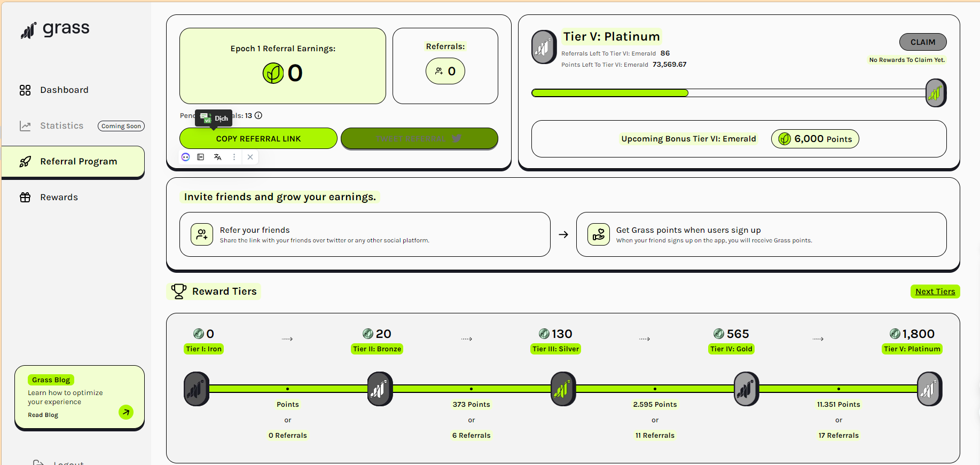The width and height of the screenshot is (980, 465).
Task: Open the Read Blog link
Action: (43, 415)
